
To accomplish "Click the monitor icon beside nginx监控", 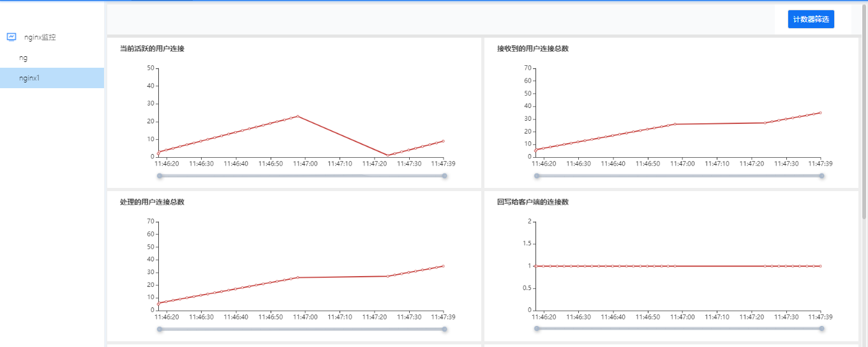I will 11,37.
